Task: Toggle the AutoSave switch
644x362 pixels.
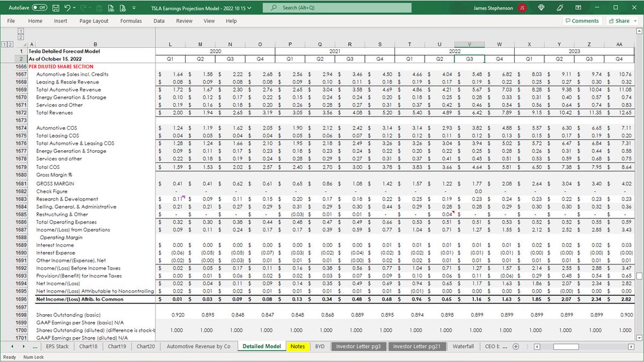Action: tap(39, 8)
